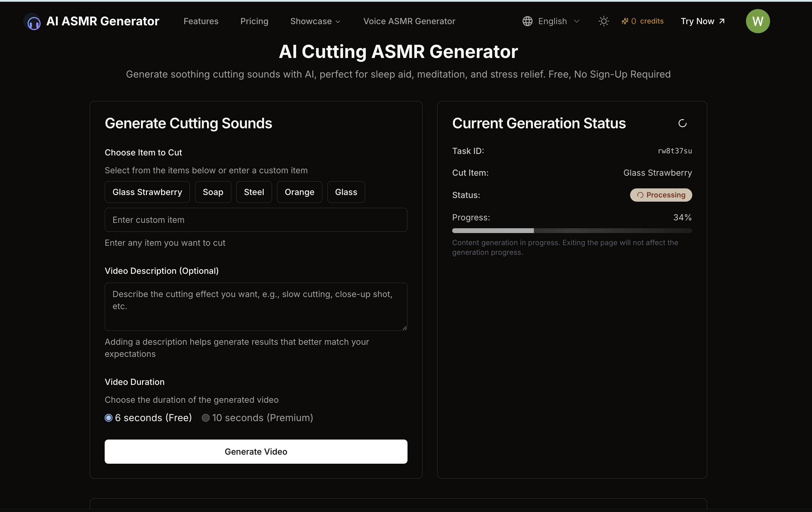Click the Select from the items hint
812x512 pixels.
coord(206,171)
